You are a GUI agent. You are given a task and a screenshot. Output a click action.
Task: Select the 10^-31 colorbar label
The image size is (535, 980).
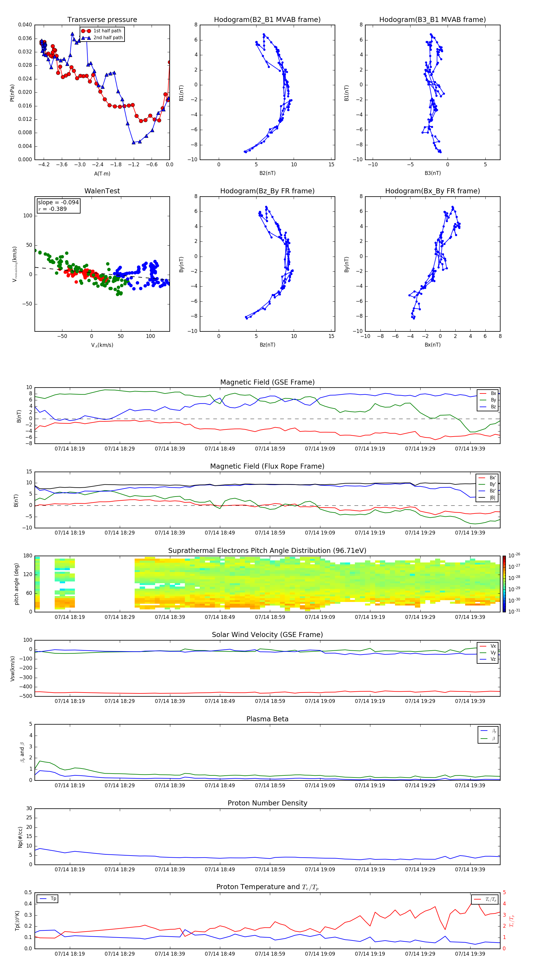[514, 611]
